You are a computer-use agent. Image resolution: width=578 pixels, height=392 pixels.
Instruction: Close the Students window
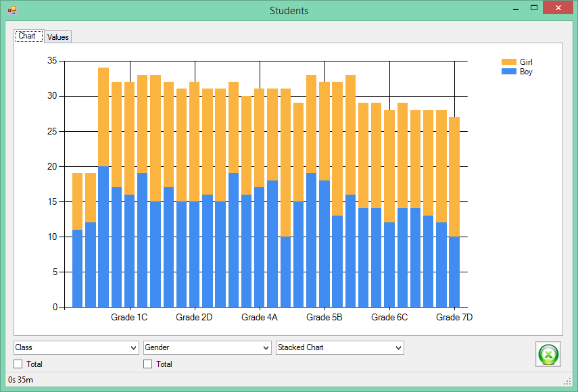point(558,7)
